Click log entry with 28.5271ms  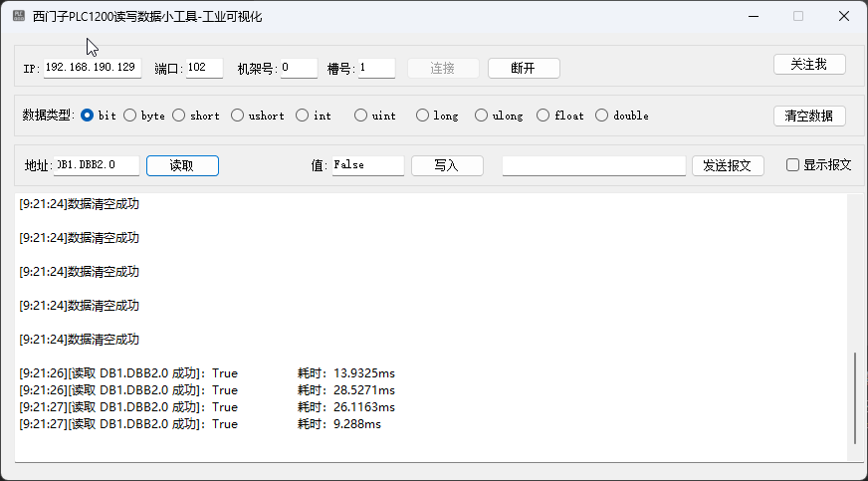(x=207, y=390)
